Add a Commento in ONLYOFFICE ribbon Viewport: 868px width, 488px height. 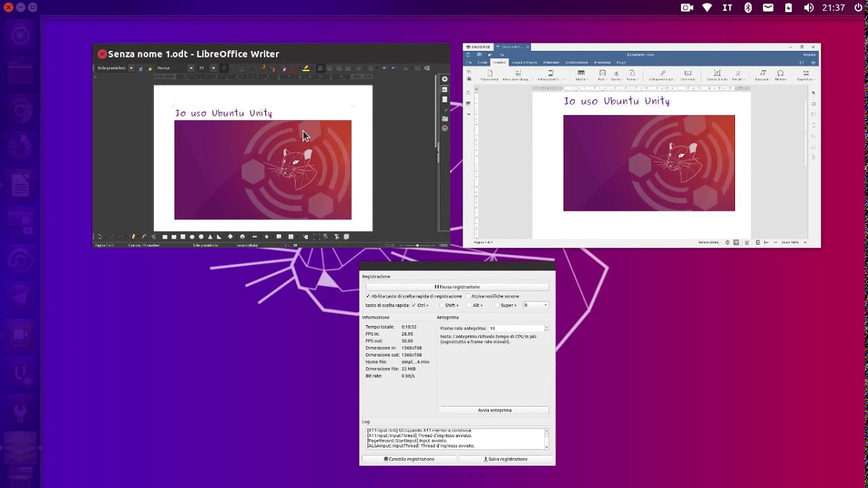688,75
